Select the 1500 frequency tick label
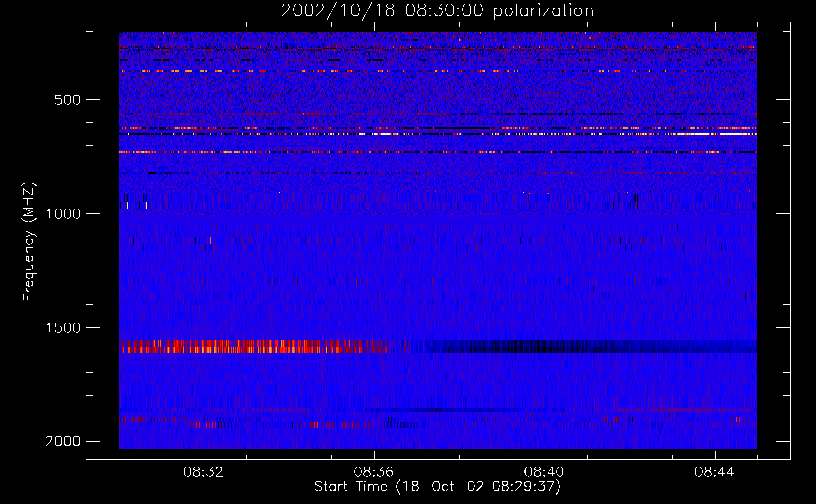Image resolution: width=816 pixels, height=504 pixels. point(63,328)
